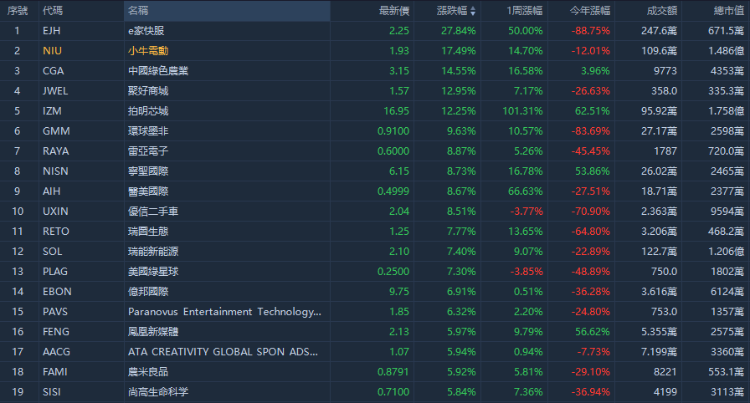Sort by the 總市值 column header

click(x=729, y=11)
